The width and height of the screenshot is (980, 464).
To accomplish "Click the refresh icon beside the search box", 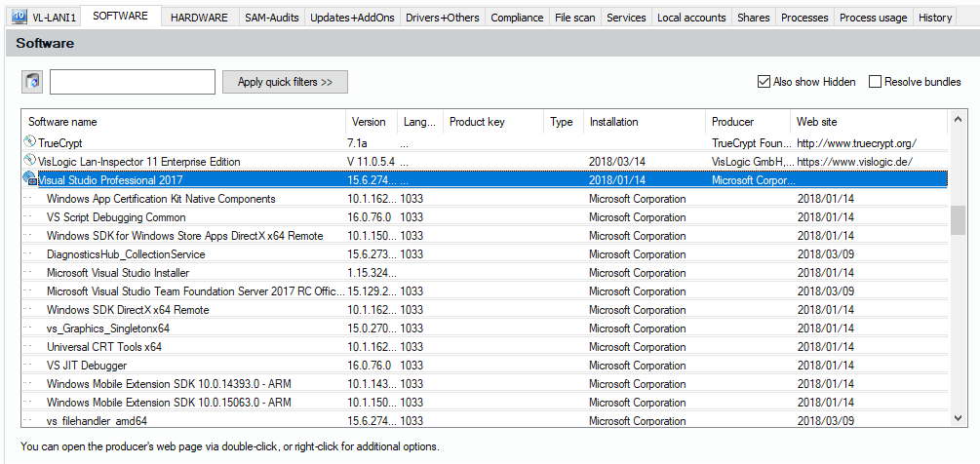I will (x=32, y=83).
